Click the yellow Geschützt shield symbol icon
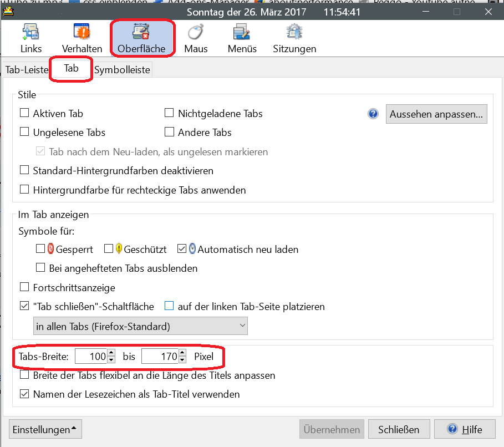The height and width of the screenshot is (447, 504). [x=119, y=248]
